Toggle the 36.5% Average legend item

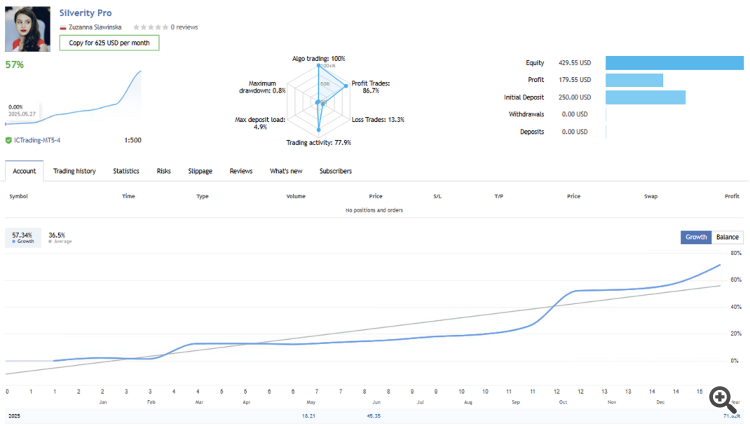[x=59, y=238]
